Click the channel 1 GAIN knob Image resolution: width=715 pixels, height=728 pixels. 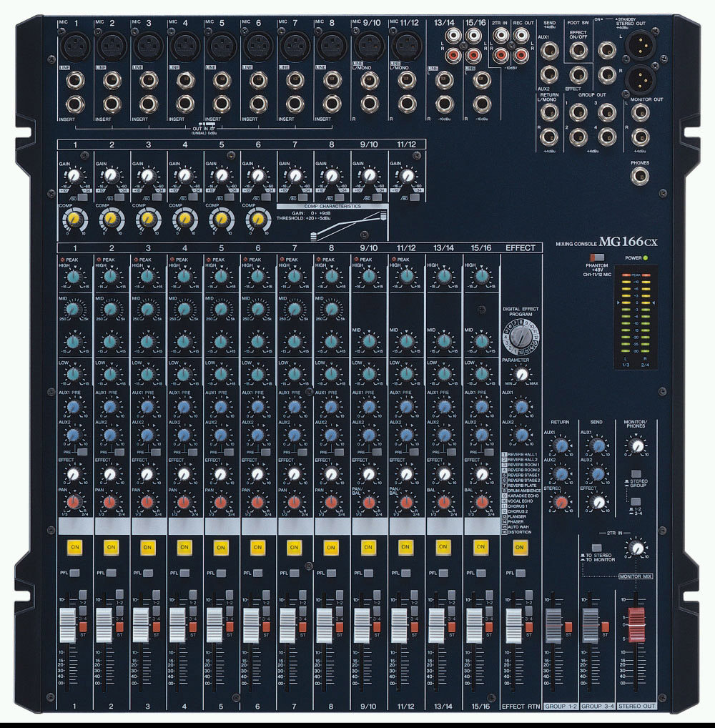(x=74, y=176)
